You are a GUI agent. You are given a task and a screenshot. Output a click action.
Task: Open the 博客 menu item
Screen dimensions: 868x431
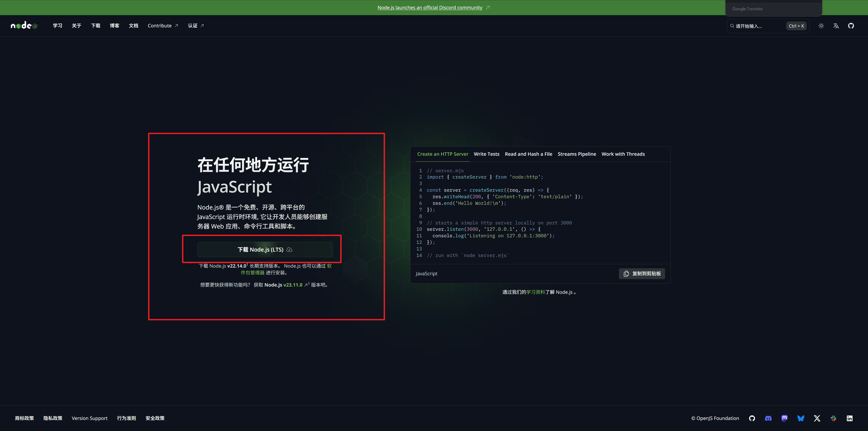pos(115,26)
